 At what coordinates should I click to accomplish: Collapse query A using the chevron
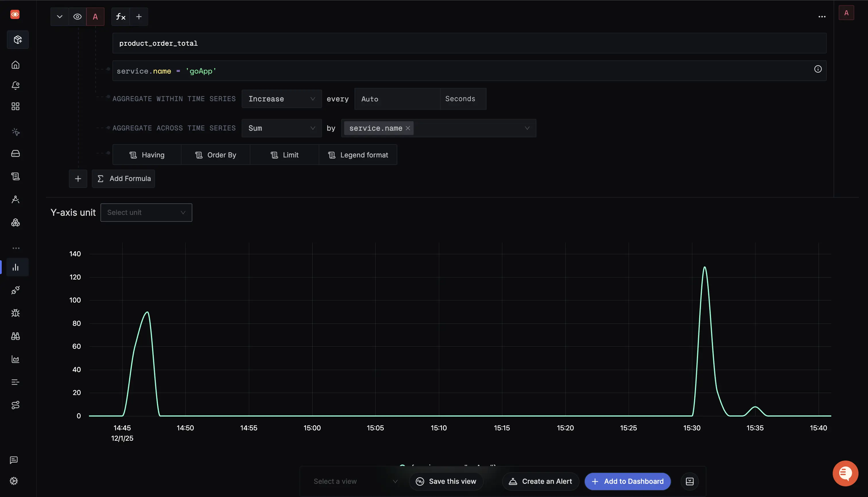(x=59, y=16)
